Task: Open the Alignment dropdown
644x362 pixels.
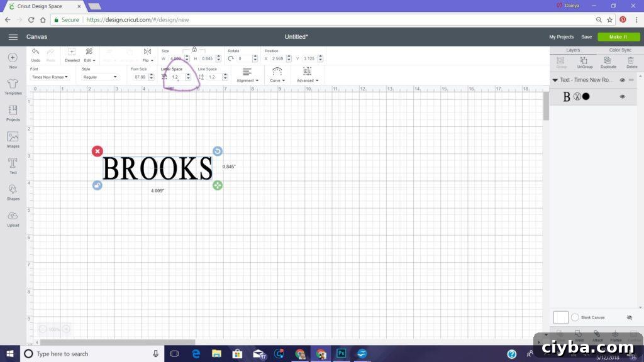Action: 247,75
